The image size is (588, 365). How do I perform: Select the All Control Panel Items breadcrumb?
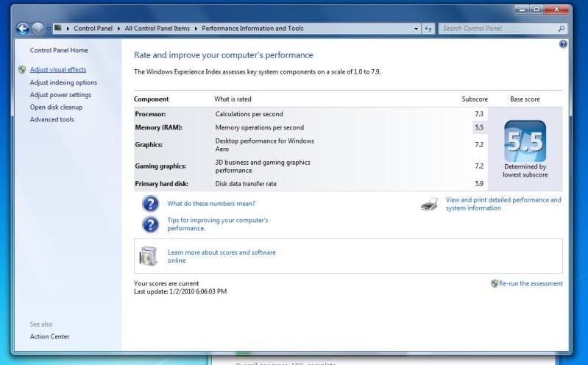[157, 29]
